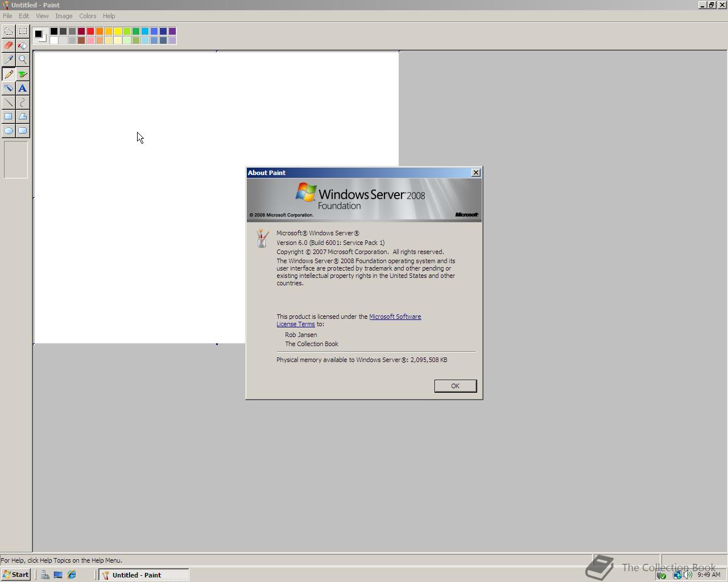Select the Ellipse tool

9,131
